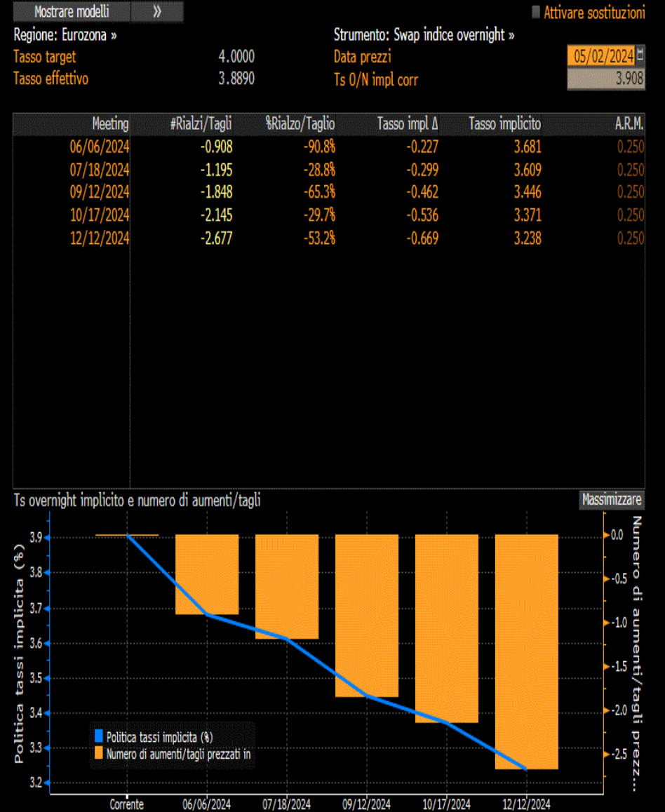Open the Strumento: Swap indice overnight selector
Image resolution: width=665 pixels, height=812 pixels.
(x=424, y=35)
